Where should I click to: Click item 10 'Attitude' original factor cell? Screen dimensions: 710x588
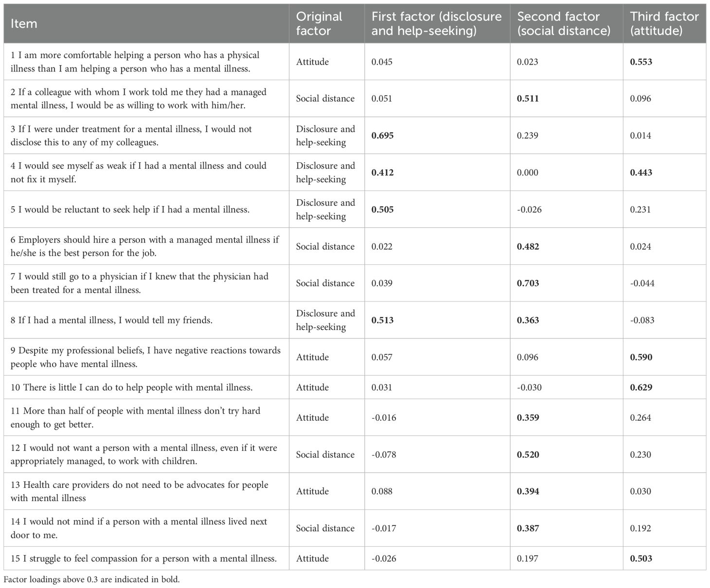tap(312, 387)
